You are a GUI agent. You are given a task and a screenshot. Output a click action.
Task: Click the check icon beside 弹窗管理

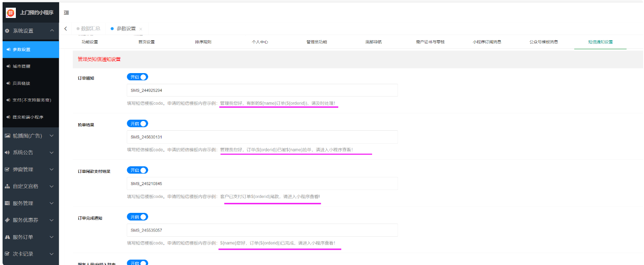[x=7, y=169]
